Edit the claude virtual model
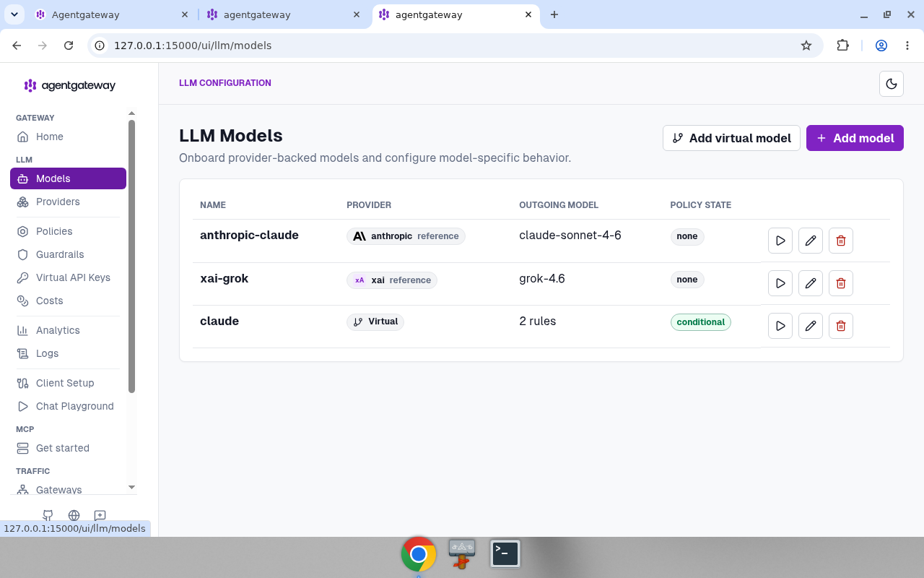The image size is (924, 578). click(x=811, y=326)
